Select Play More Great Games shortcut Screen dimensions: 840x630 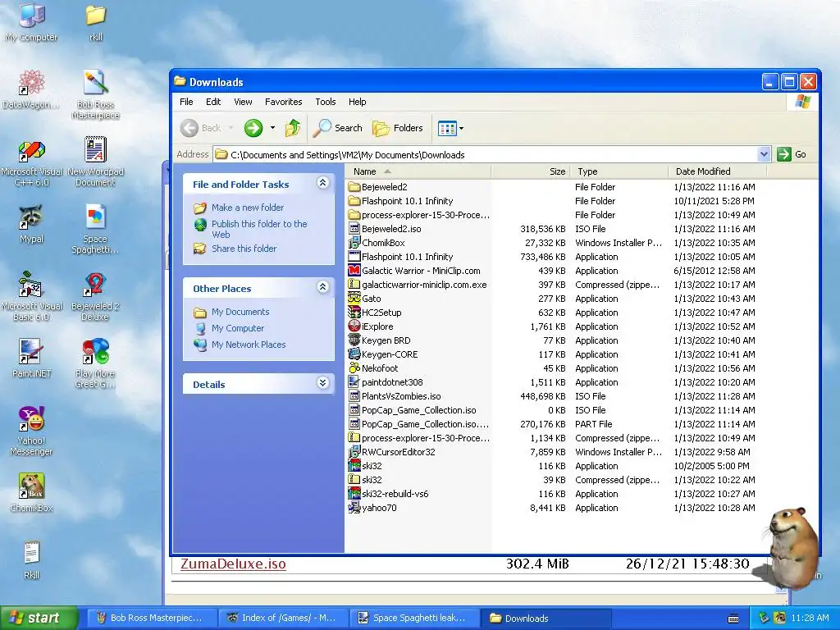tap(96, 363)
